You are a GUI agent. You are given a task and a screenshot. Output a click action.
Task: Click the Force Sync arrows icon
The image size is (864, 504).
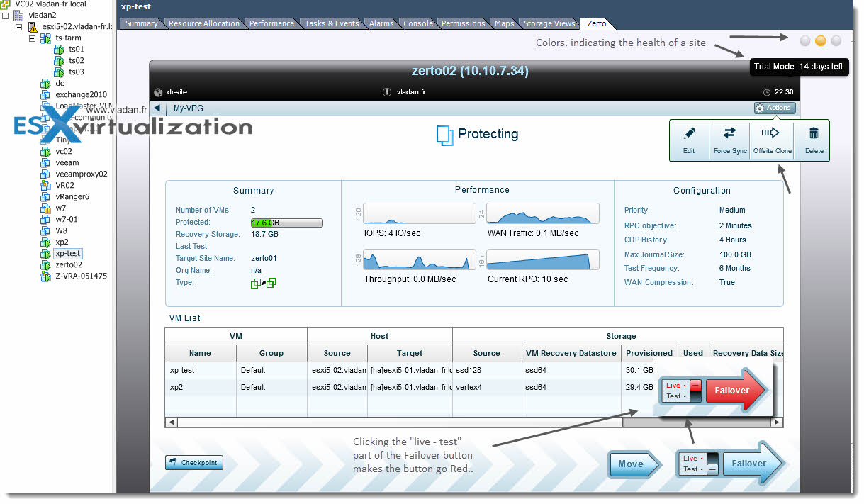coord(729,133)
